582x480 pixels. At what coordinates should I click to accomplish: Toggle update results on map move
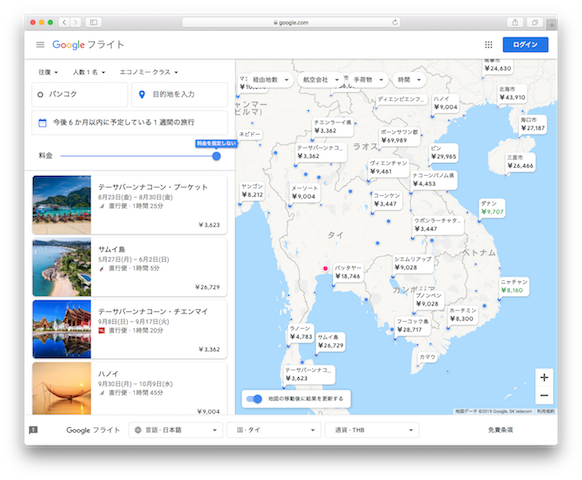pyautogui.click(x=254, y=399)
